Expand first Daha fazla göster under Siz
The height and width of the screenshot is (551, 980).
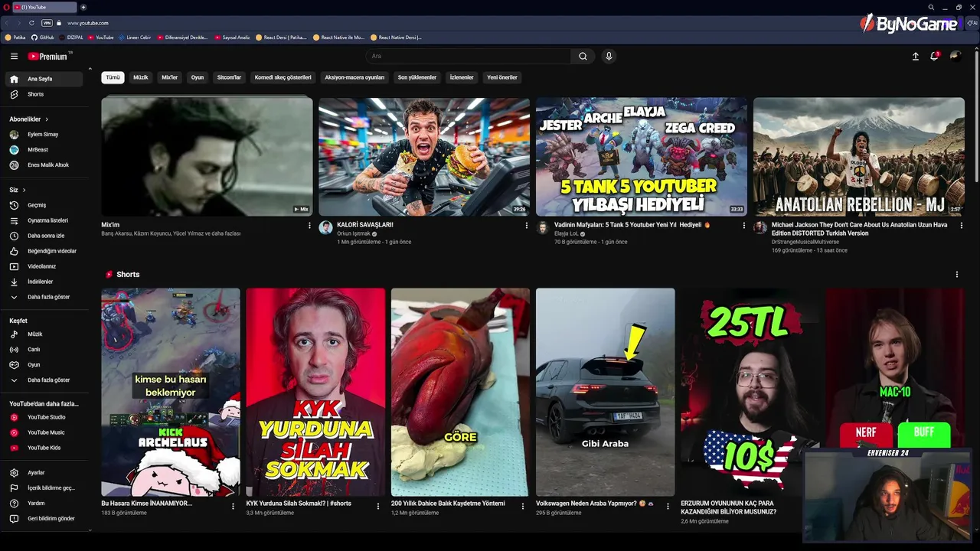click(44, 297)
